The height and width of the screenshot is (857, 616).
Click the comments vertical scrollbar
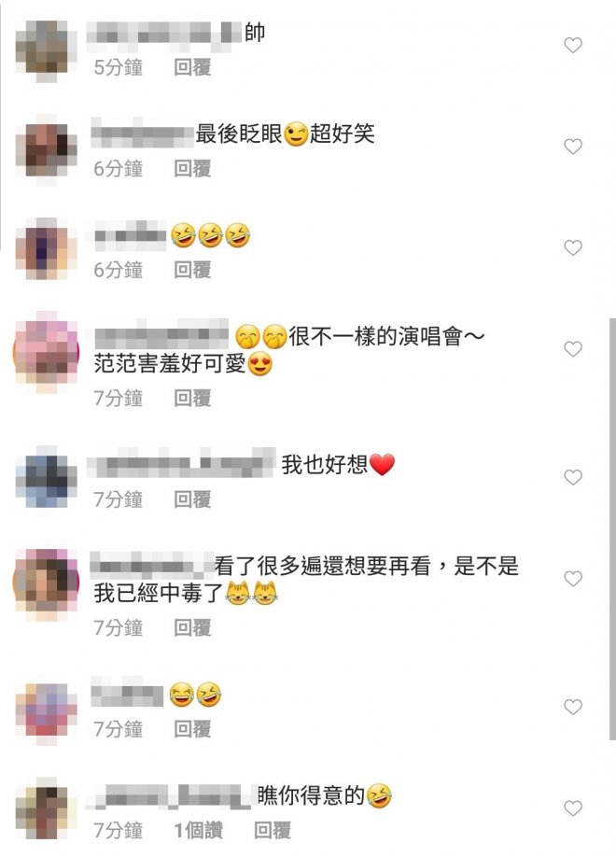[x=612, y=529]
